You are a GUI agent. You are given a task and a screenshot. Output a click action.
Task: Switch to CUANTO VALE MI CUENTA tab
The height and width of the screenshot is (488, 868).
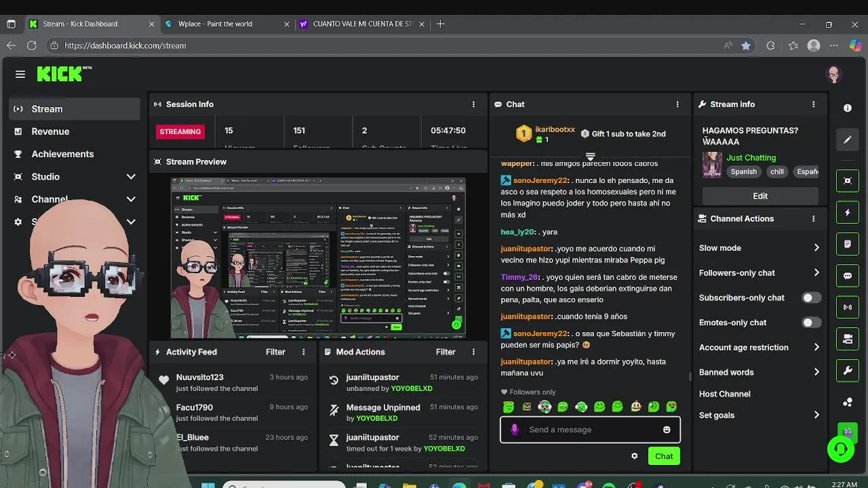pos(361,24)
